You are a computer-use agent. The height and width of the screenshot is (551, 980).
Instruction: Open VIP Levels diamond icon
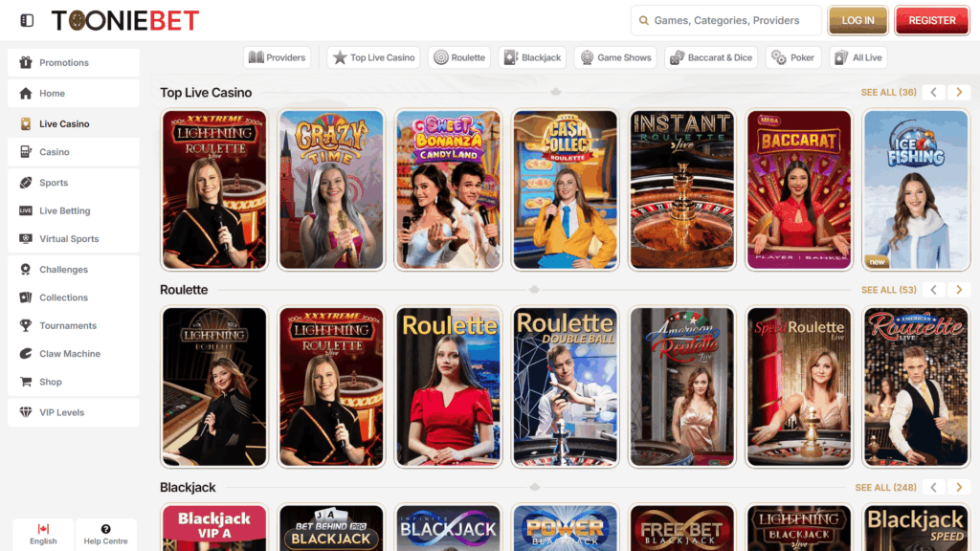[26, 412]
